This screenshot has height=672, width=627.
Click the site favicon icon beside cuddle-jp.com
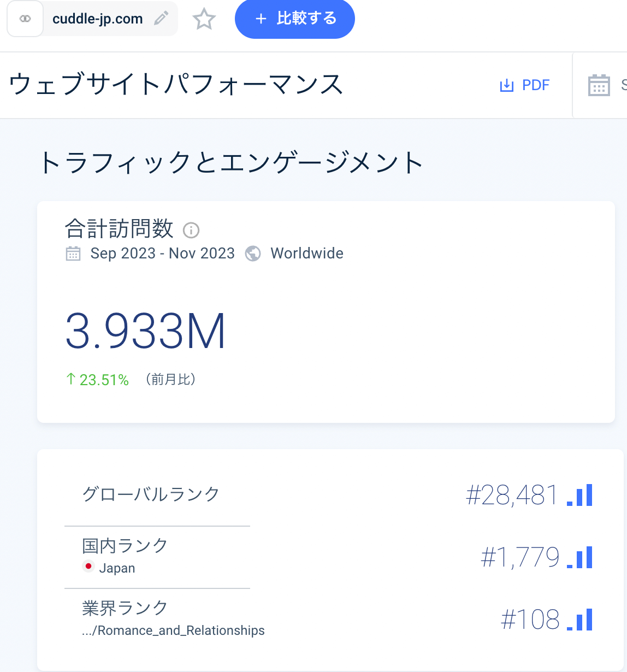pyautogui.click(x=25, y=19)
